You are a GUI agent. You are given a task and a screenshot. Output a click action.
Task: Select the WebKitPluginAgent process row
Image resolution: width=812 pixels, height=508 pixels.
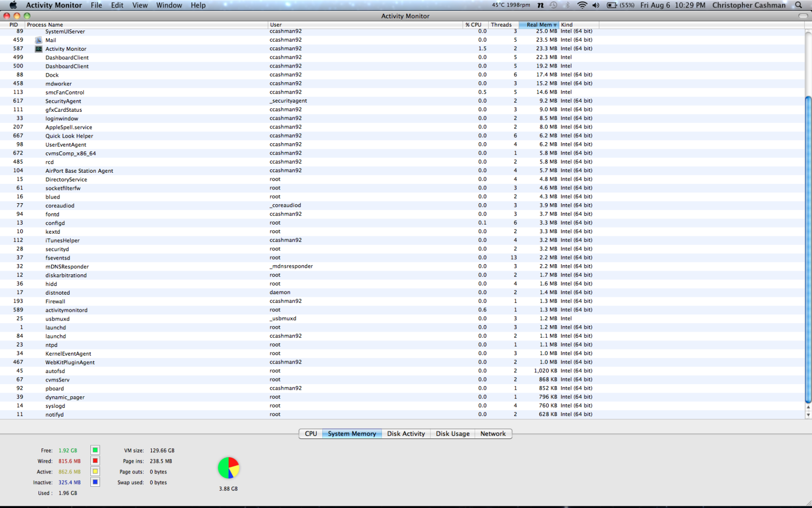click(402, 362)
